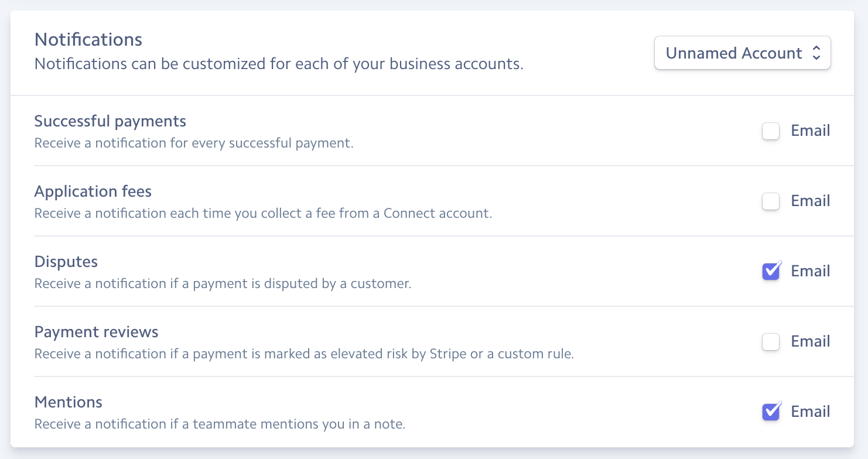Click the notifications customization subtitle text

[279, 64]
